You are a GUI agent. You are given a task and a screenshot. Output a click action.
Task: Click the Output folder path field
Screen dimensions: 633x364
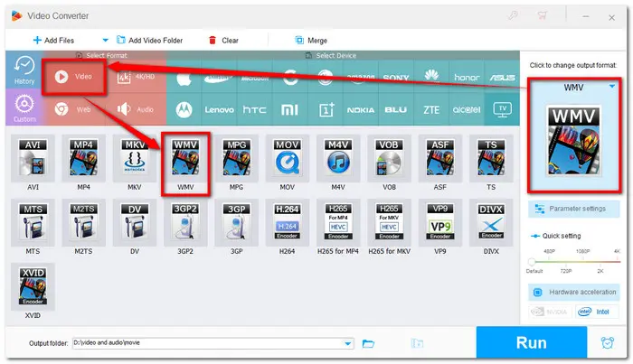coord(213,343)
